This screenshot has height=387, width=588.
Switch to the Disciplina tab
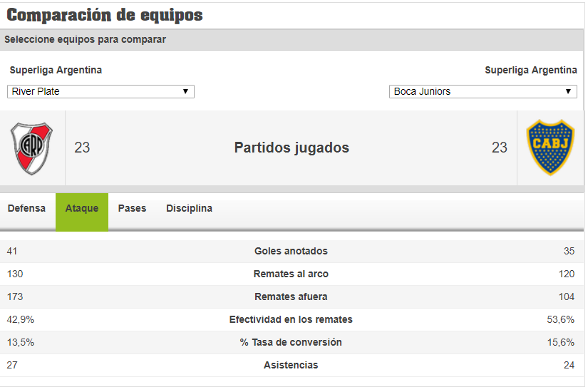tap(189, 208)
